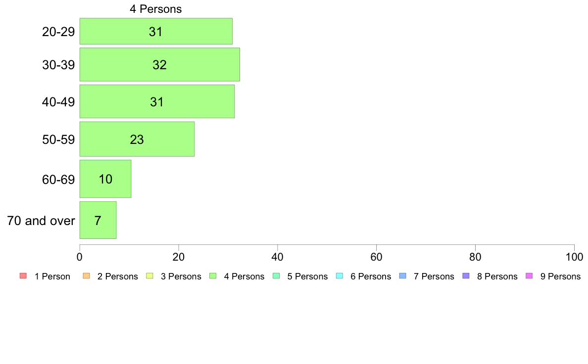The width and height of the screenshot is (588, 364).
Task: Click the 8 Persons purple legend swatch
Action: coord(466,276)
